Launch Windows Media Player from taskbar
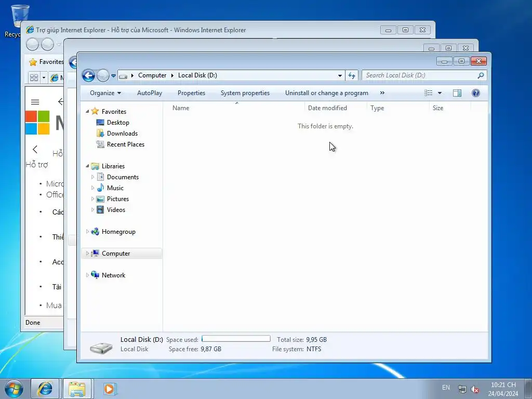 click(109, 389)
